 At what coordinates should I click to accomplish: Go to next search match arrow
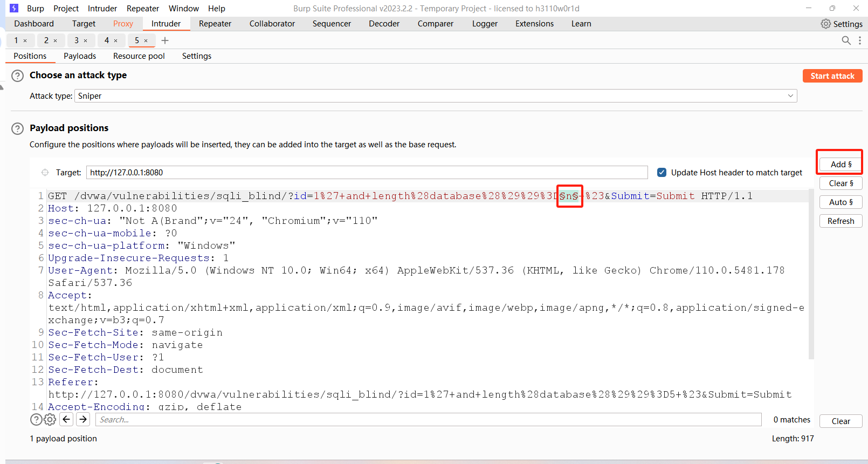(83, 419)
